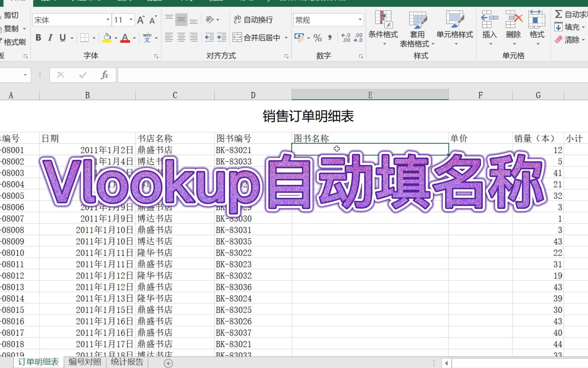The height and width of the screenshot is (368, 588).
Task: Toggle bottom vertical alignment
Action: coord(194,20)
